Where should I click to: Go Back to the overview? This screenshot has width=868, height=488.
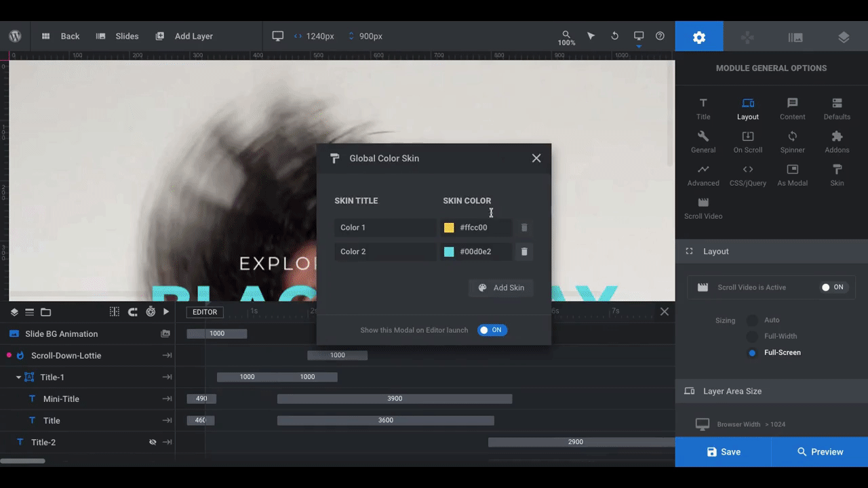pyautogui.click(x=60, y=36)
